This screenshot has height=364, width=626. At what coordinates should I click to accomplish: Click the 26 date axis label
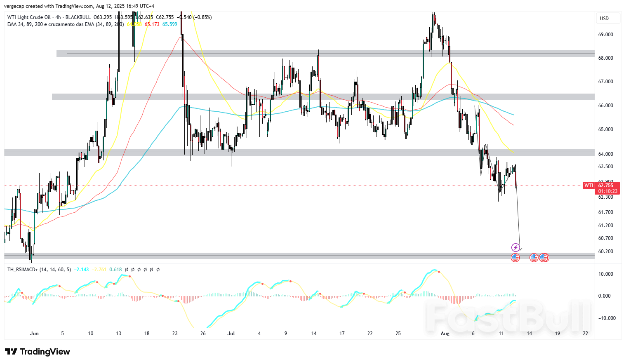click(203, 333)
